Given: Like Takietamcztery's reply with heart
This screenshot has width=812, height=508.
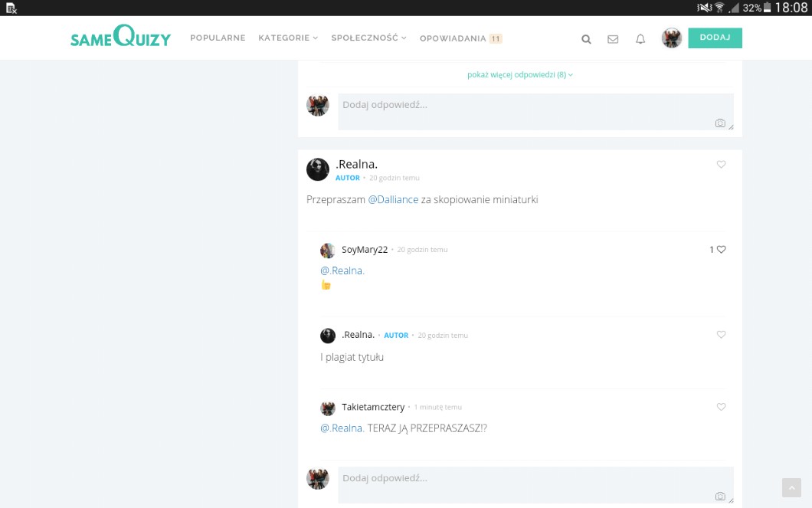Looking at the screenshot, I should point(721,407).
